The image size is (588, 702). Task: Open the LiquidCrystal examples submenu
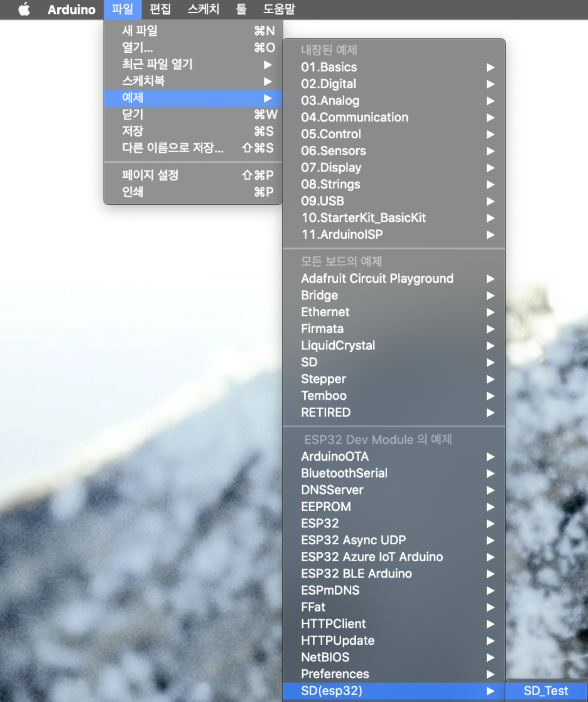[394, 346]
